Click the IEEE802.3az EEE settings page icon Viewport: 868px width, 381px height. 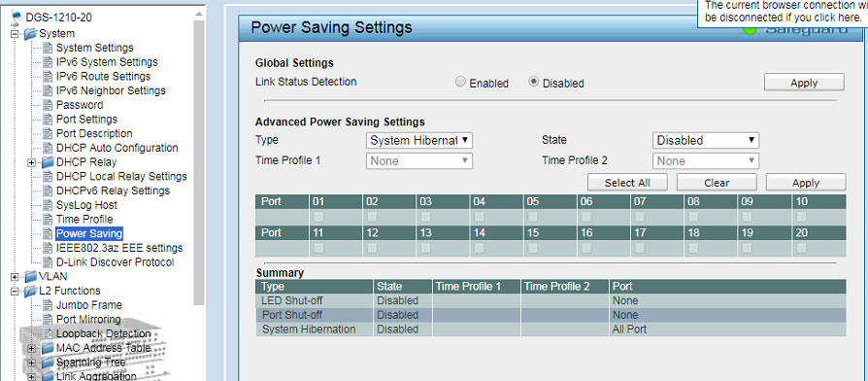click(48, 248)
